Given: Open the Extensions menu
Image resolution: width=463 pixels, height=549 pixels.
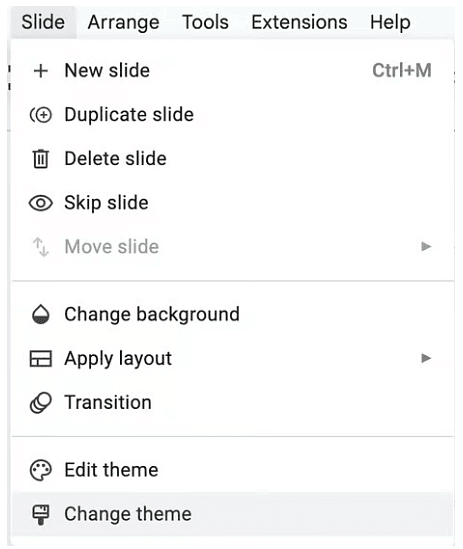Looking at the screenshot, I should (x=299, y=22).
